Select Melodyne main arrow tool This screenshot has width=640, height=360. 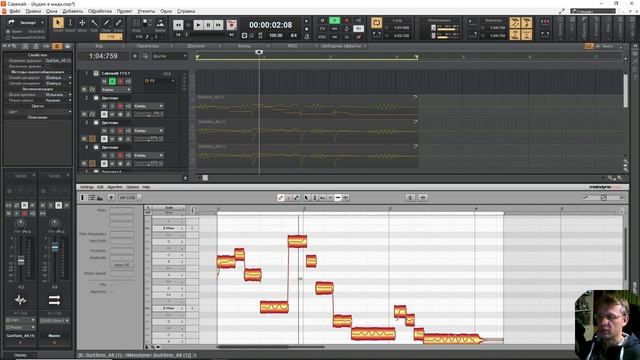click(x=306, y=198)
